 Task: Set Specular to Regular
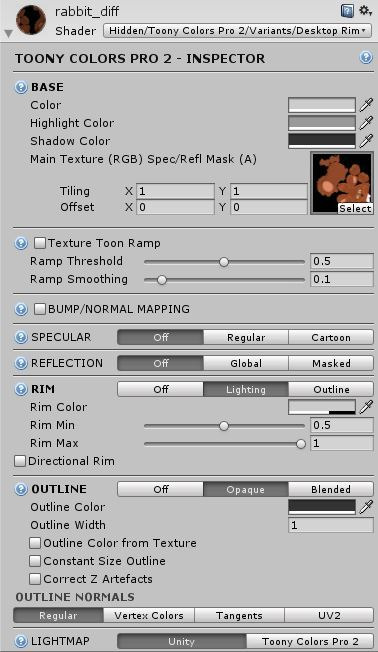(246, 337)
